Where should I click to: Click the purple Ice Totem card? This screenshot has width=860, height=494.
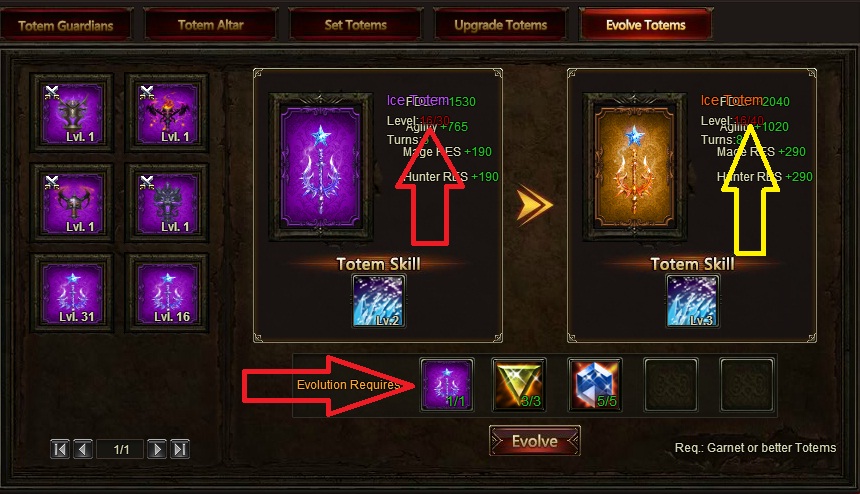pyautogui.click(x=321, y=167)
